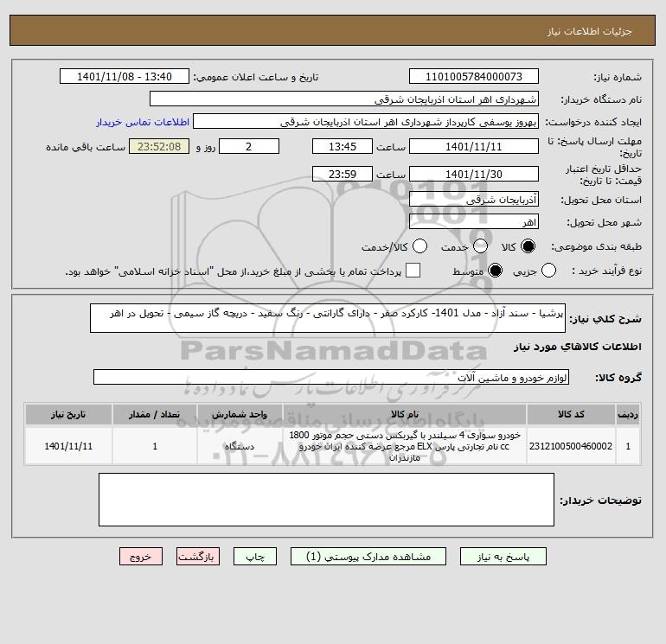Click the validity time field 23:59
Viewport: 666px width, 644px height.
[343, 174]
